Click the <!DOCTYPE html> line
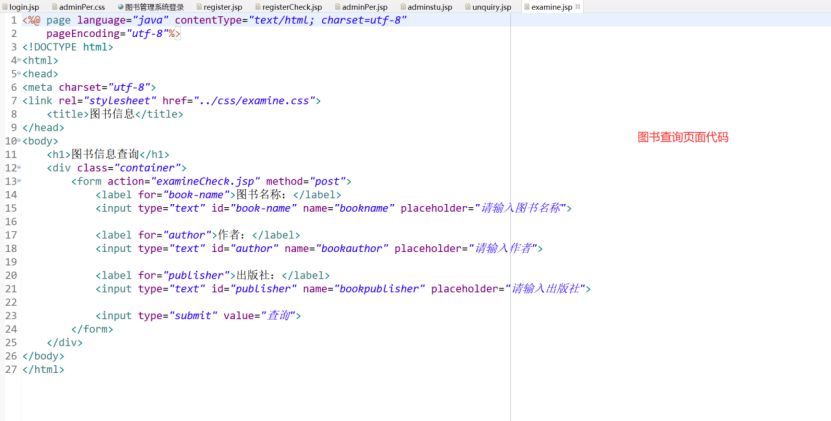The height and width of the screenshot is (421, 831). pos(68,47)
